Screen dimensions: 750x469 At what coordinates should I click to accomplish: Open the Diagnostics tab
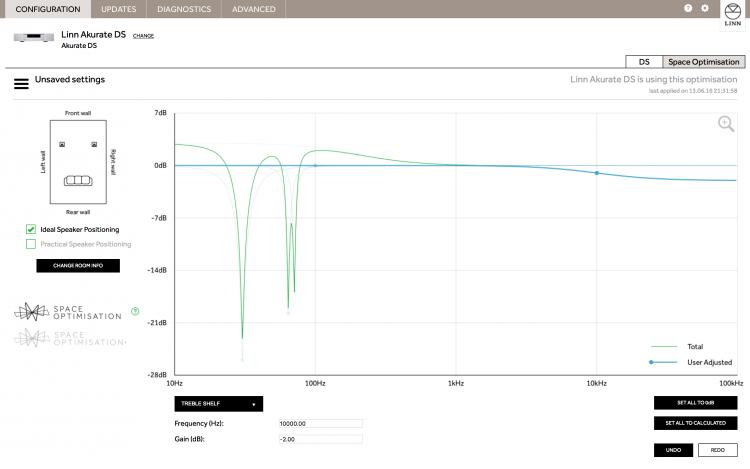(x=183, y=9)
